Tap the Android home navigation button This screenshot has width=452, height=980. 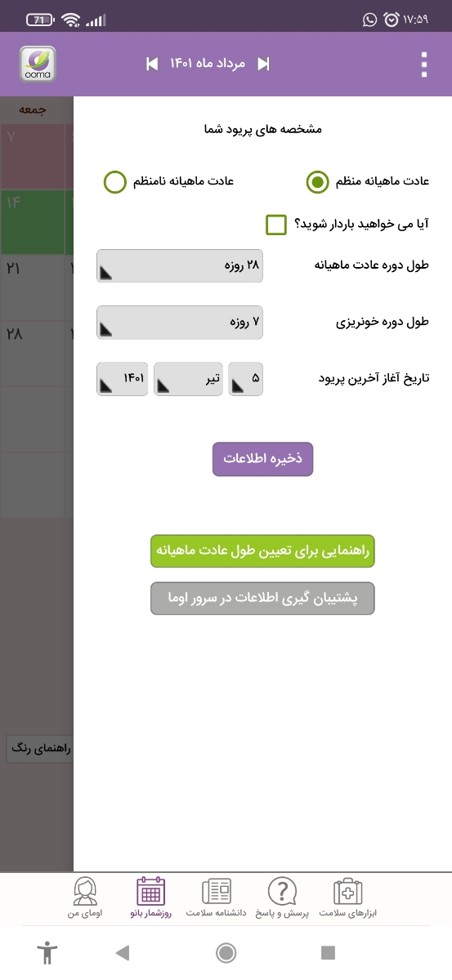[x=226, y=952]
